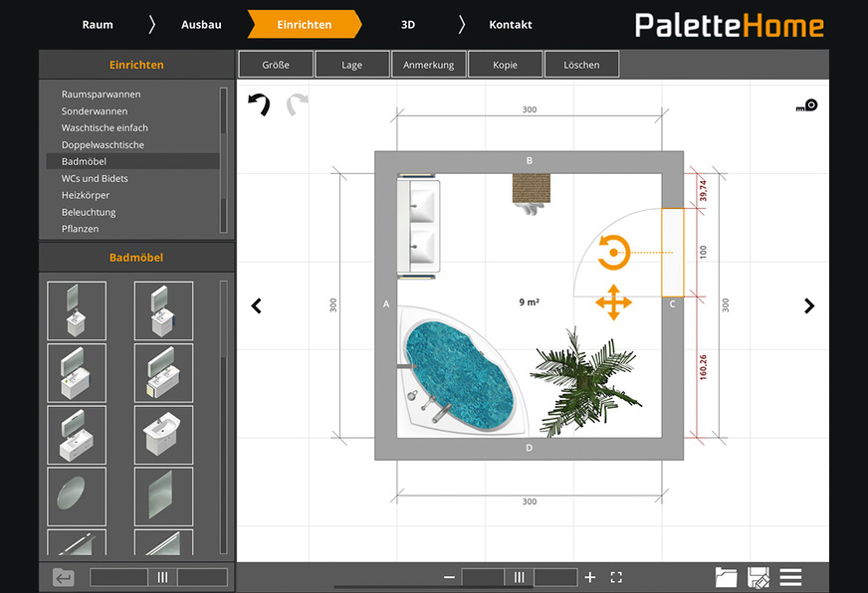This screenshot has height=593, width=868.
Task: Open the hamburger menu icon
Action: pos(791,577)
